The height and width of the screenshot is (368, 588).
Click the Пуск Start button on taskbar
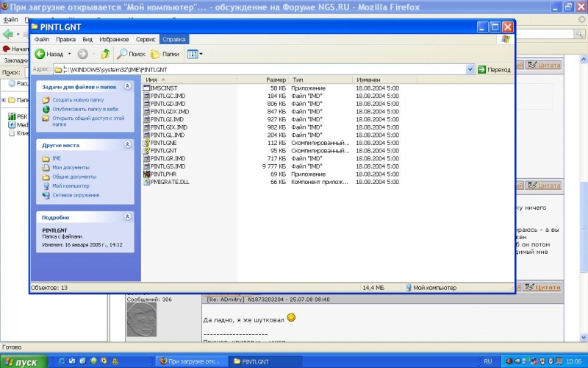pos(24,361)
